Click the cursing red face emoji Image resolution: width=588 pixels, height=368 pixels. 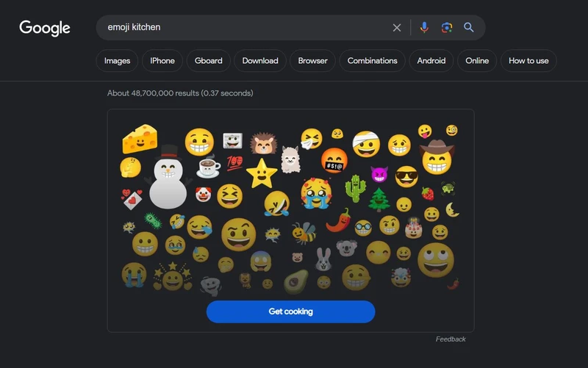click(334, 160)
